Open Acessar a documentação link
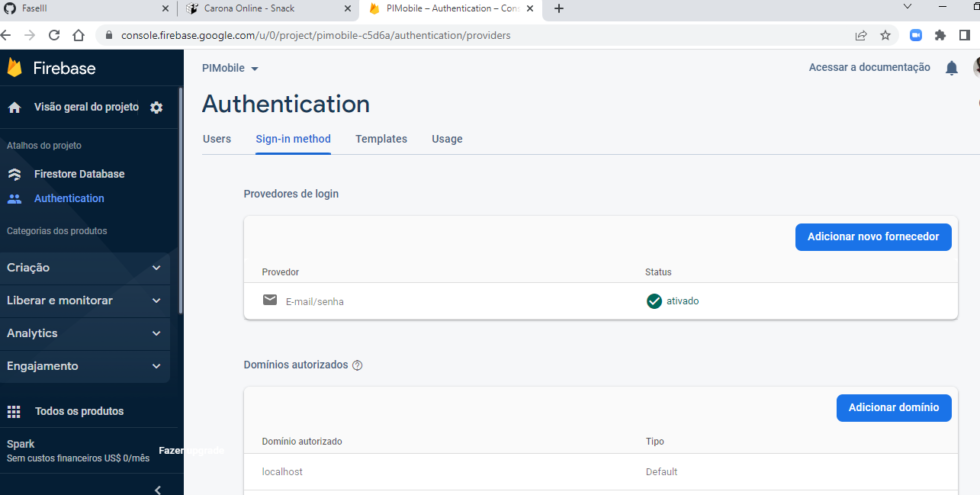The image size is (980, 495). click(869, 67)
